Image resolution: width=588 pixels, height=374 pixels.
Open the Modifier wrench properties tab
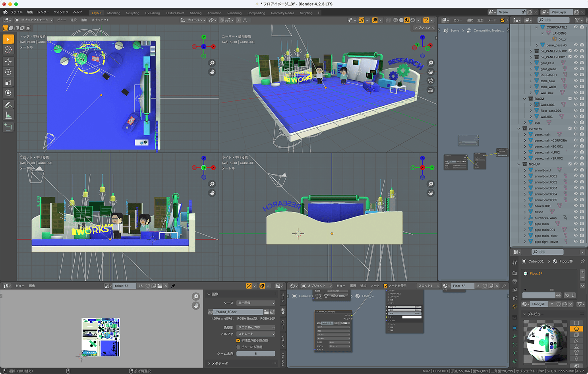[514, 337]
